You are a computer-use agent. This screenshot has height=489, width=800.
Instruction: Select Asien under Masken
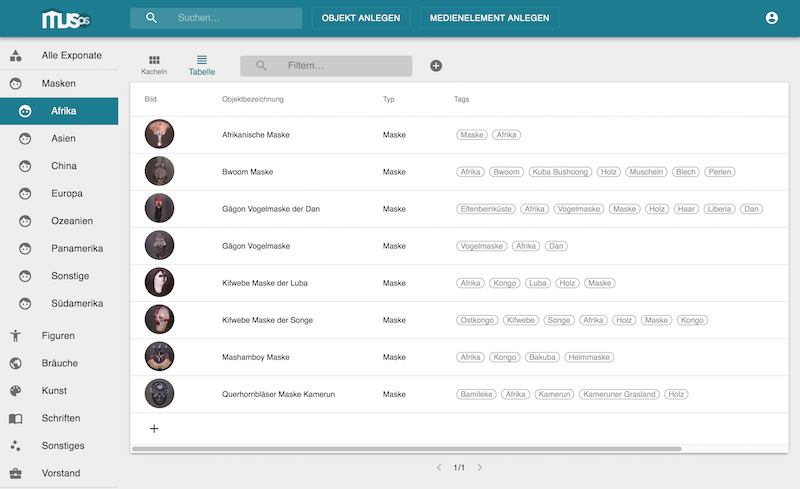[63, 138]
